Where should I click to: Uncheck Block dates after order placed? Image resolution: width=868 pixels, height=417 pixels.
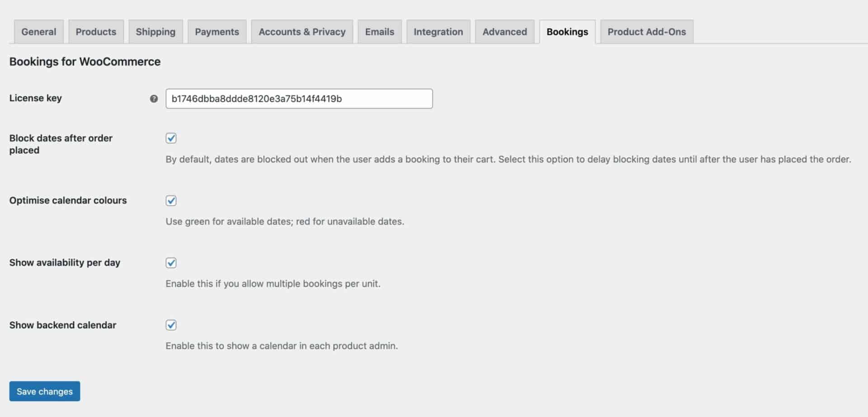[x=171, y=138]
